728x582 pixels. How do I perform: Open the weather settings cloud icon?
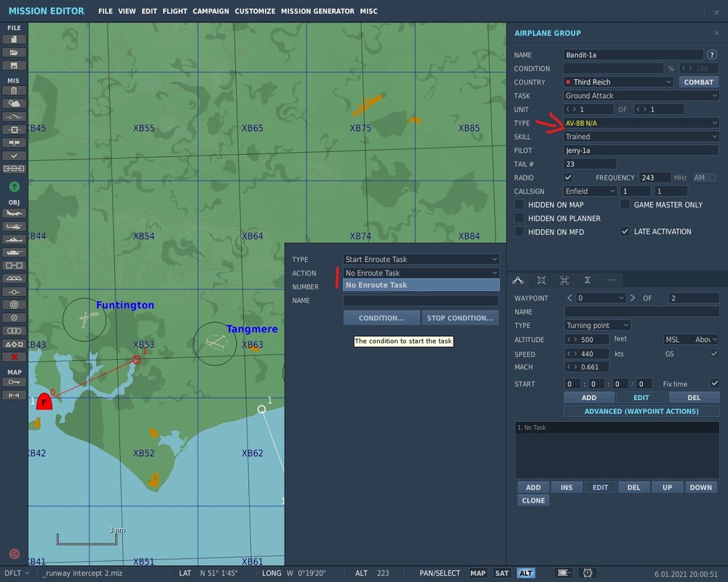pos(14,103)
